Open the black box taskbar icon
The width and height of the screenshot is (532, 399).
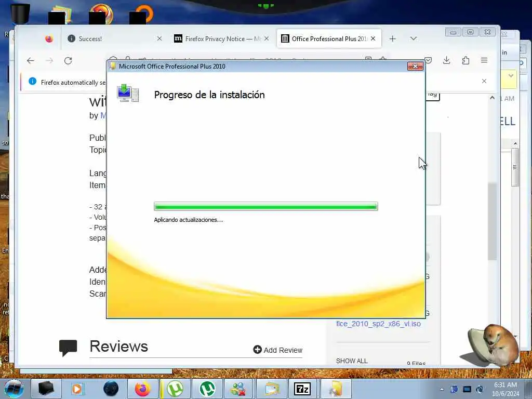coord(46,389)
